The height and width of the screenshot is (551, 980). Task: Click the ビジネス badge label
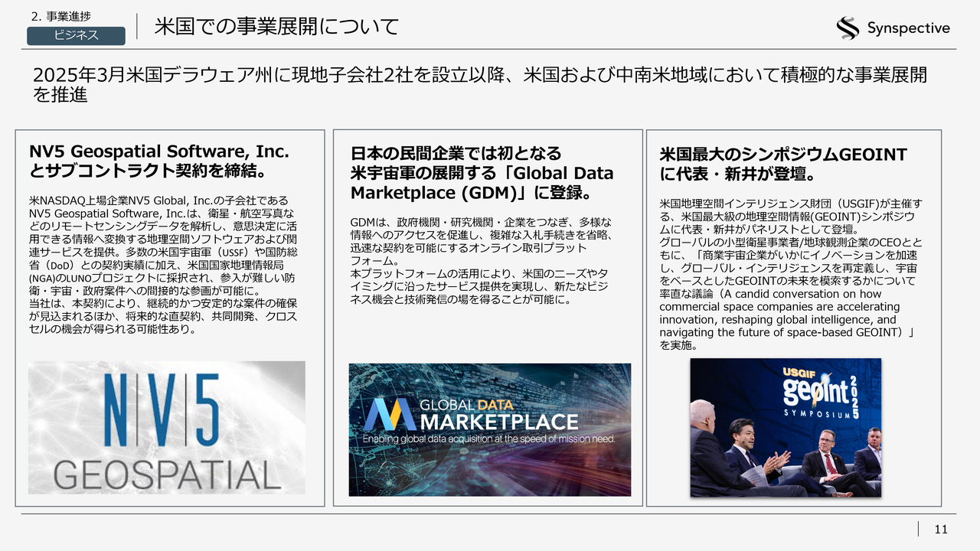(x=76, y=35)
